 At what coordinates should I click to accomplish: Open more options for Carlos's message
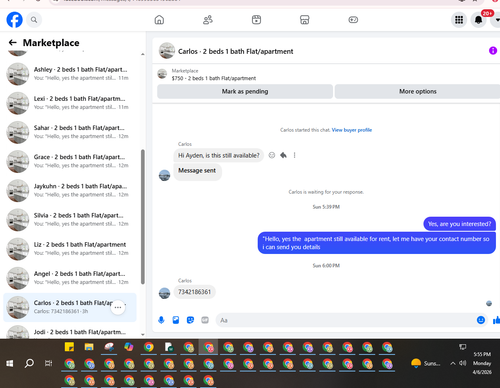[294, 155]
